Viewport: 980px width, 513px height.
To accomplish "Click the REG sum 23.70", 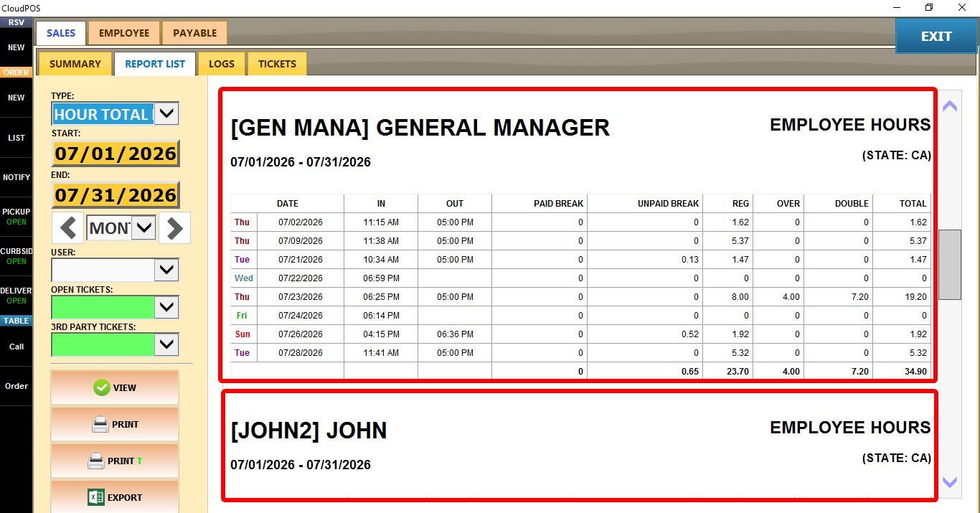I will [x=728, y=372].
